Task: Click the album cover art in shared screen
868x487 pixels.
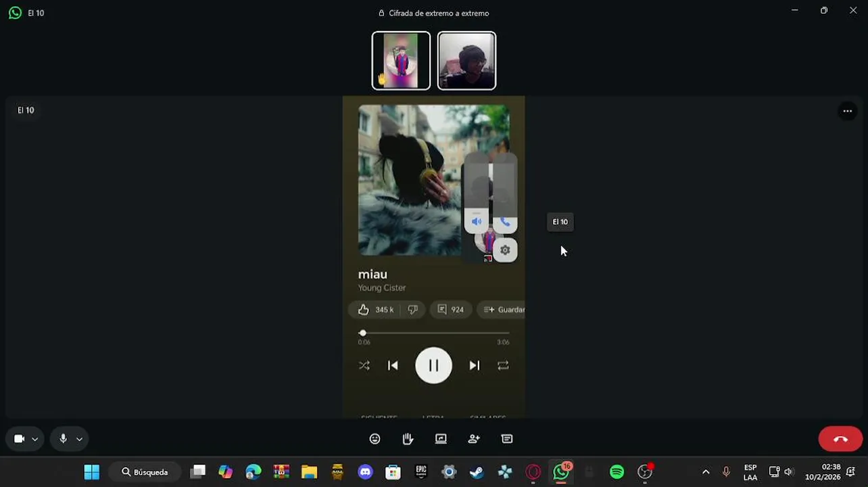Action: coord(433,180)
